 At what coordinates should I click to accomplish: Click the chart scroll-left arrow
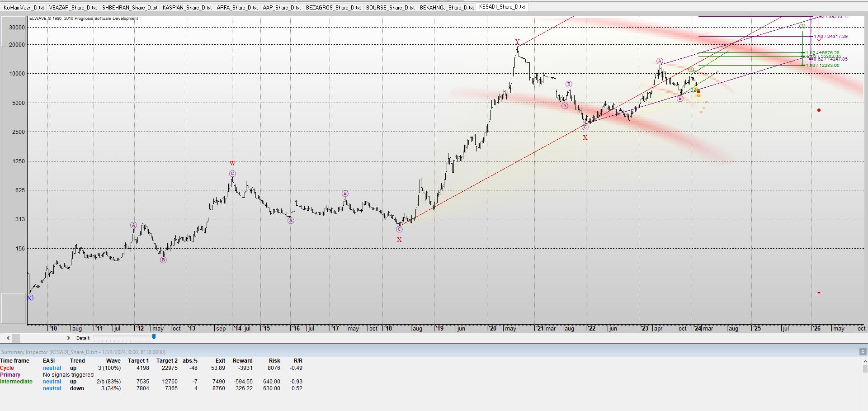(8, 338)
